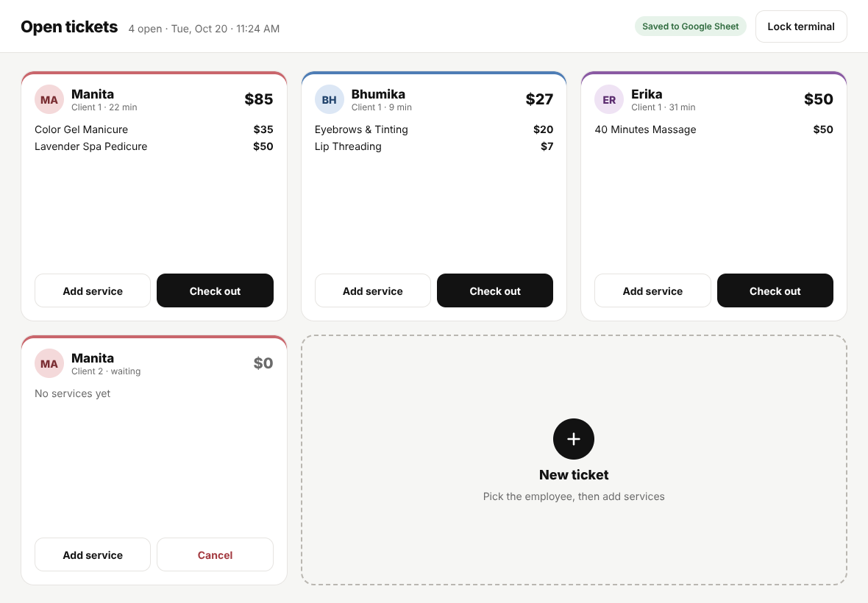Lock the terminal
The height and width of the screenshot is (603, 868).
801,26
